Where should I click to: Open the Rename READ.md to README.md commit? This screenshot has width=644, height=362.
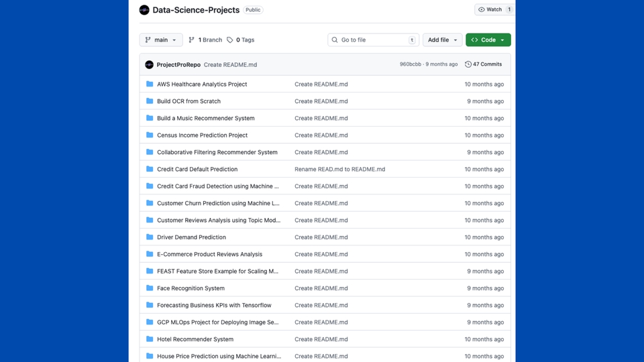click(x=339, y=169)
